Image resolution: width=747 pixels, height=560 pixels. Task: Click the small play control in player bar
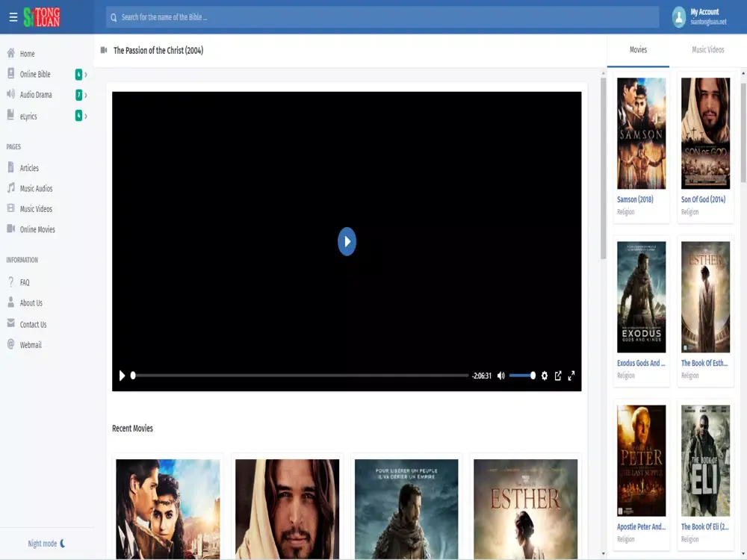122,376
